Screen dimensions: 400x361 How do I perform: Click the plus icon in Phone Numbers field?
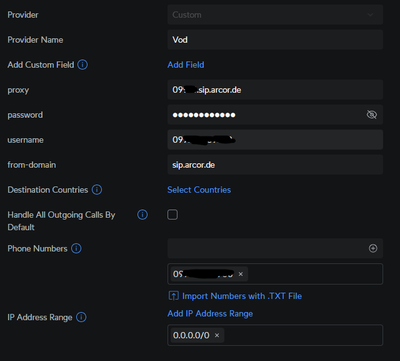(x=373, y=248)
